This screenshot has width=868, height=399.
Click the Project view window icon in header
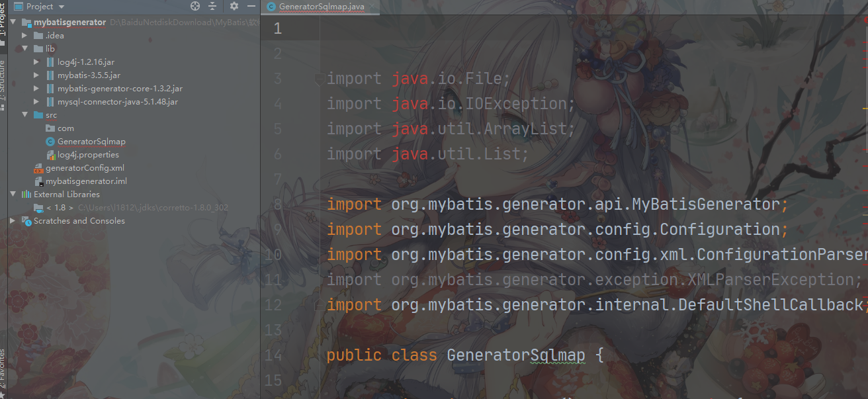[x=19, y=6]
